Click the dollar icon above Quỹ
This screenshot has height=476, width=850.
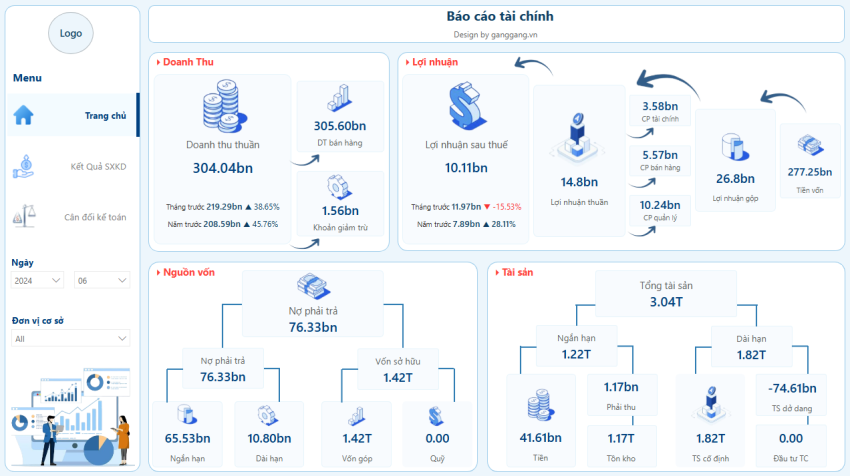(436, 416)
